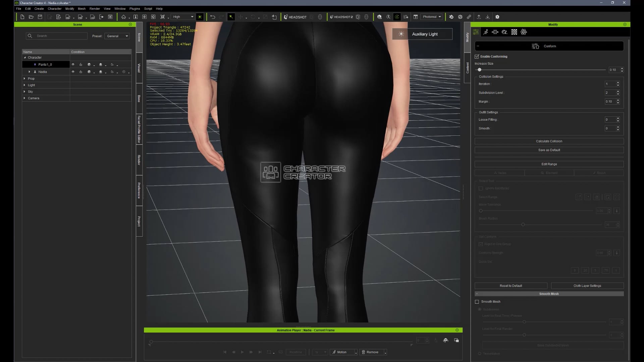Open the Plugins menu
This screenshot has width=644, height=362.
point(135,9)
